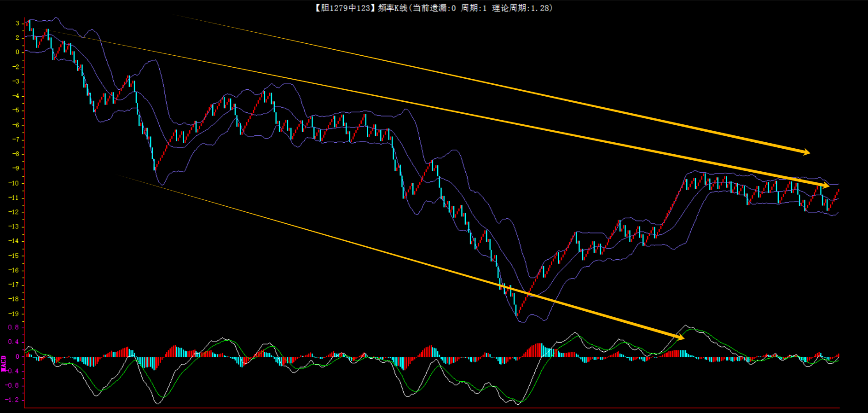Click the last candle at chart's right edge
The height and width of the screenshot is (413, 868).
pos(838,191)
